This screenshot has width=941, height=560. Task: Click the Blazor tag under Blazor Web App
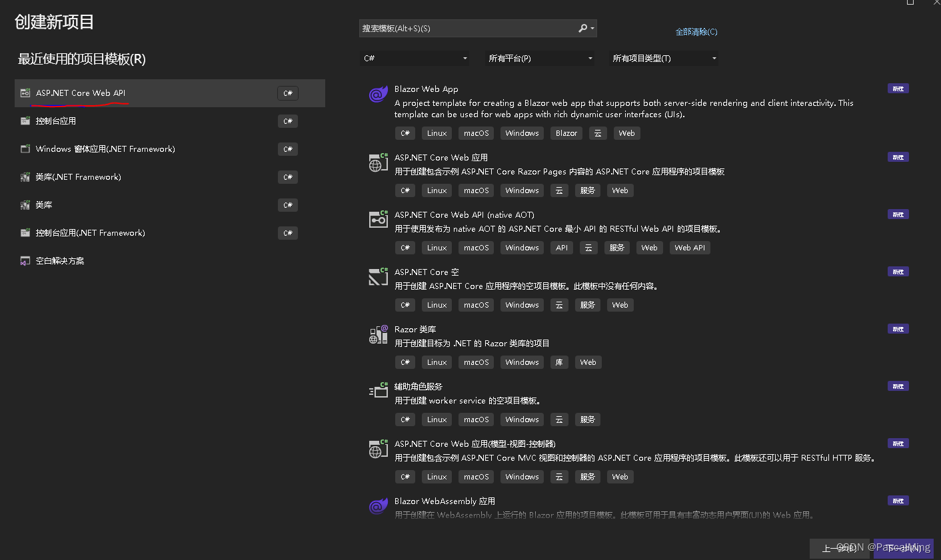coord(566,133)
